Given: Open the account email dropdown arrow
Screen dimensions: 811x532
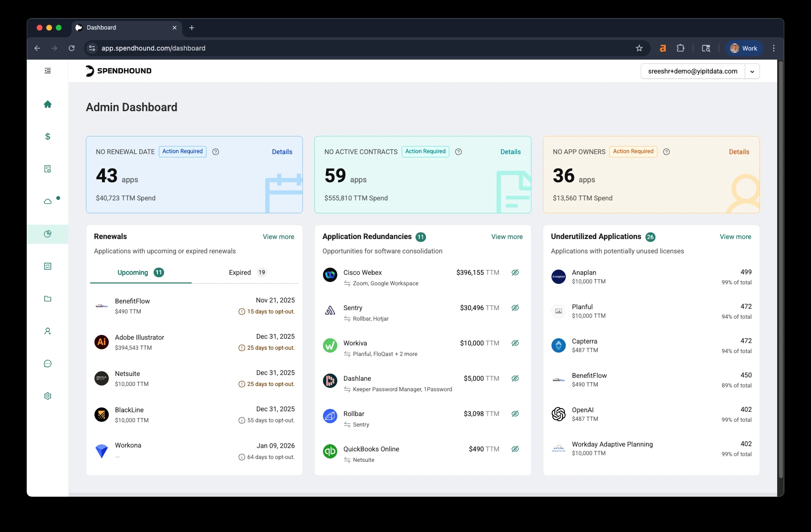Looking at the screenshot, I should click(x=752, y=71).
